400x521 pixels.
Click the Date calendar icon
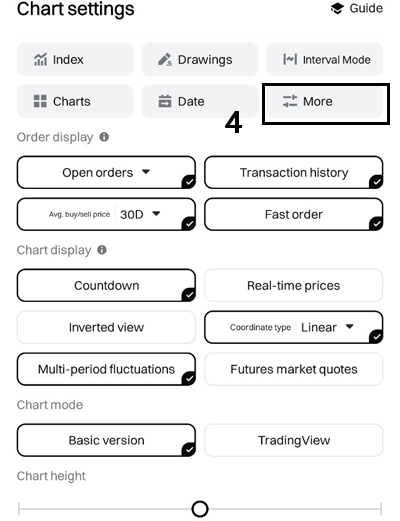pyautogui.click(x=165, y=101)
